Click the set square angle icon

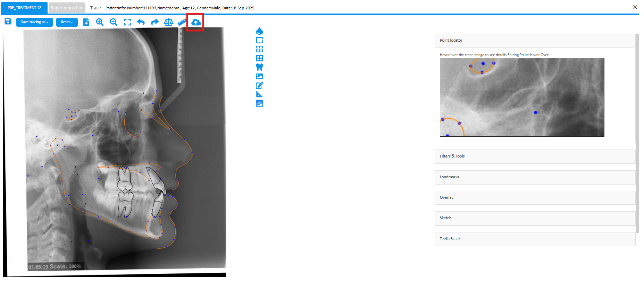[259, 94]
